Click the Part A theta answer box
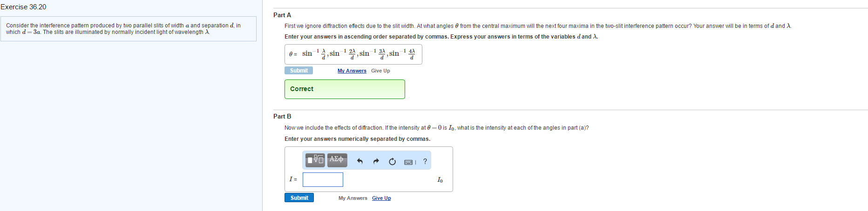The height and width of the screenshot is (211, 868). click(353, 54)
